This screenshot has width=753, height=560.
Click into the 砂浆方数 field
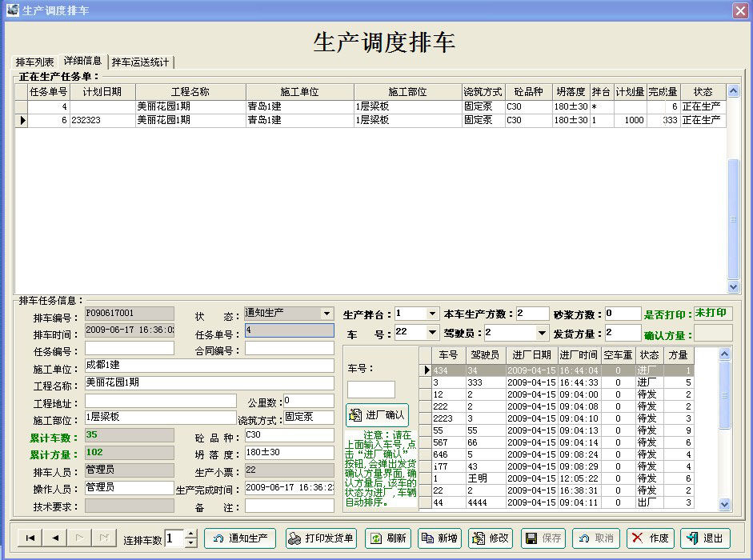click(623, 314)
